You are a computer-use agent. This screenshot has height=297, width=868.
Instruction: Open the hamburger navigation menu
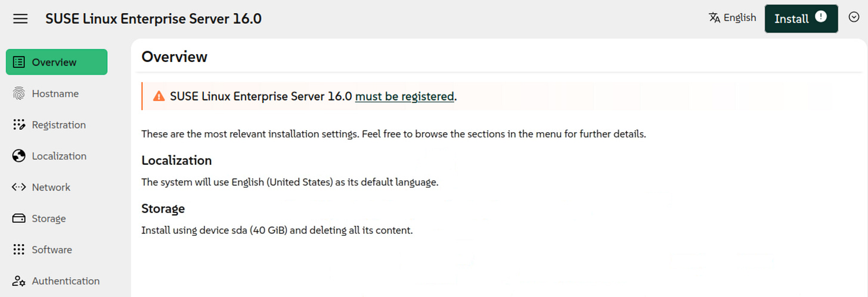click(x=20, y=18)
